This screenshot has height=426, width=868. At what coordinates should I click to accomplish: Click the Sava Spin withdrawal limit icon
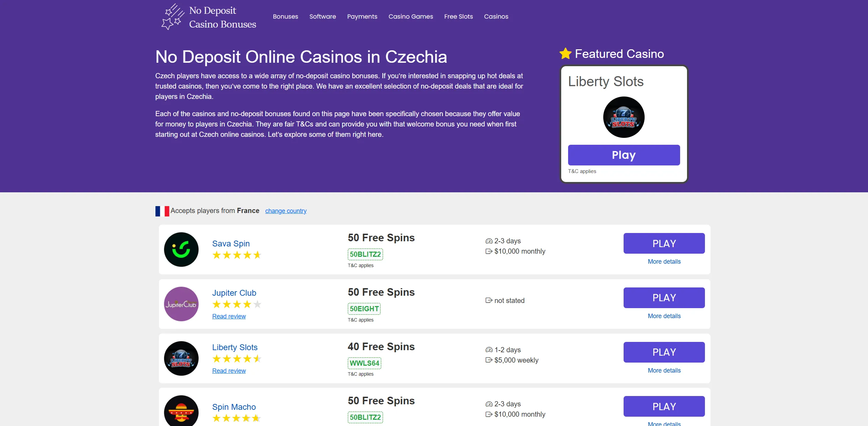[489, 251]
